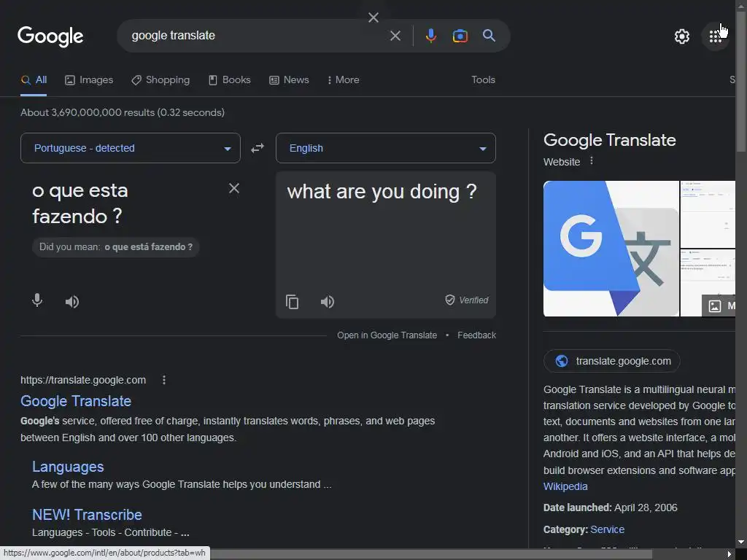Click the translate.google.com chip button
This screenshot has height=560, width=747.
612,361
